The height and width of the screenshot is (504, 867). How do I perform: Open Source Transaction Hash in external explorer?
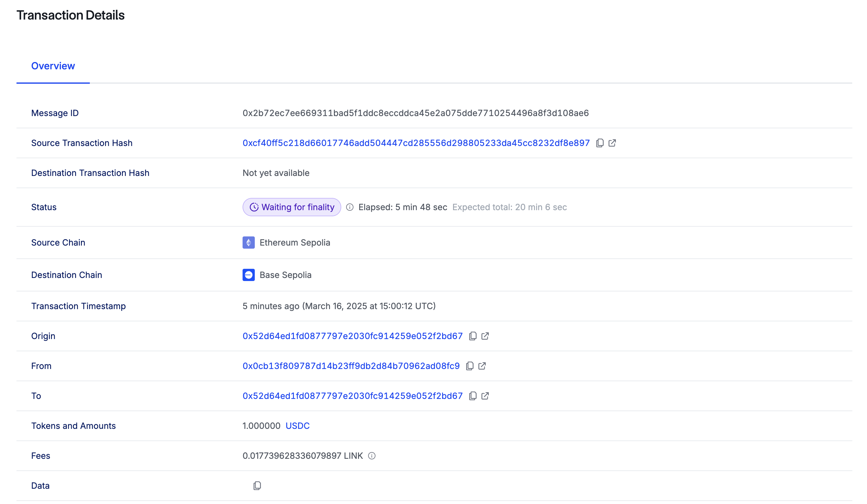612,143
